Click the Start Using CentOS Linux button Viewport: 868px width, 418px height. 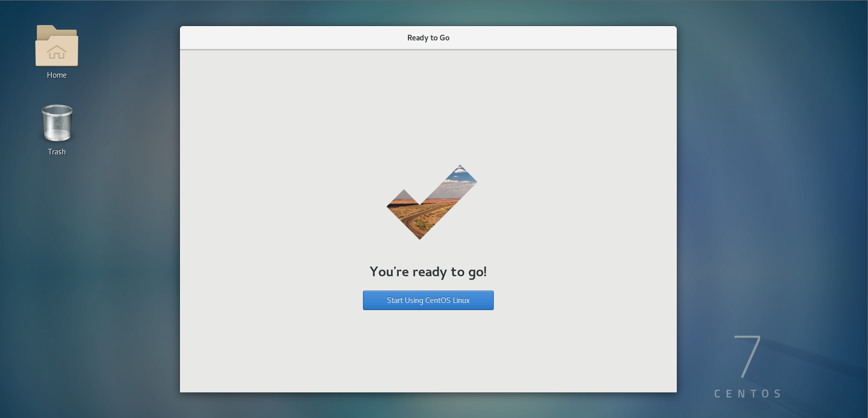point(428,300)
